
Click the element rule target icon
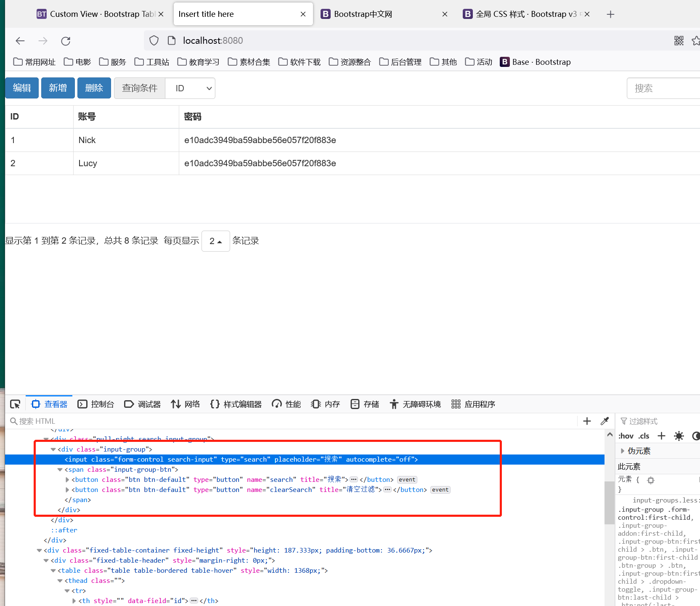point(651,480)
